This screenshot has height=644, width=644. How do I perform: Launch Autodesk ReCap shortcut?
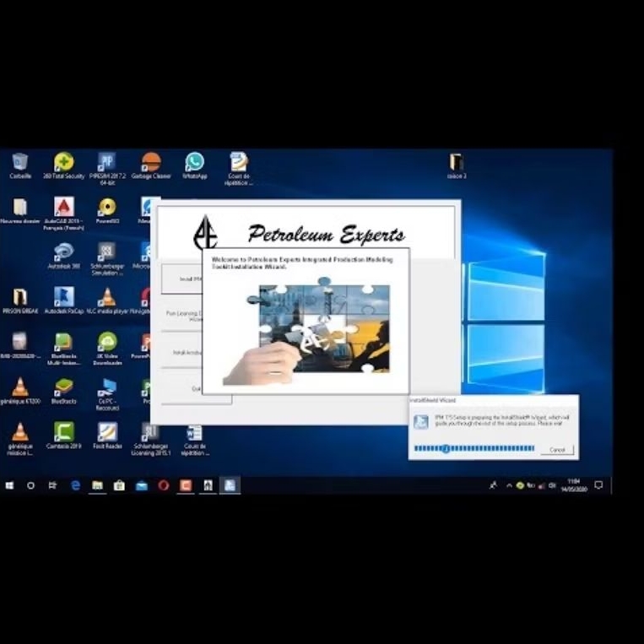(63, 300)
